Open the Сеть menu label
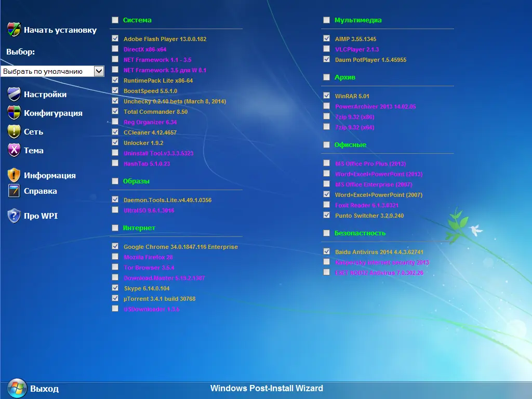Viewport: 532px width, 399px height. (x=33, y=131)
